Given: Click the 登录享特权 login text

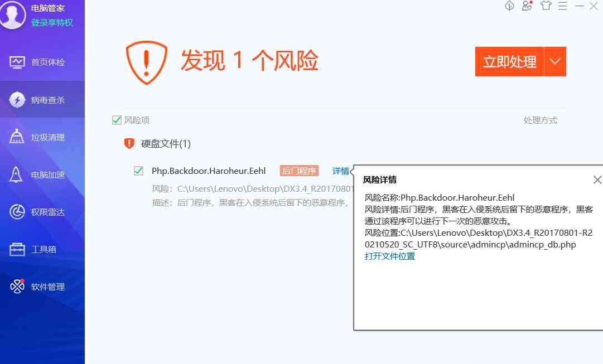Looking at the screenshot, I should pos(52,22).
